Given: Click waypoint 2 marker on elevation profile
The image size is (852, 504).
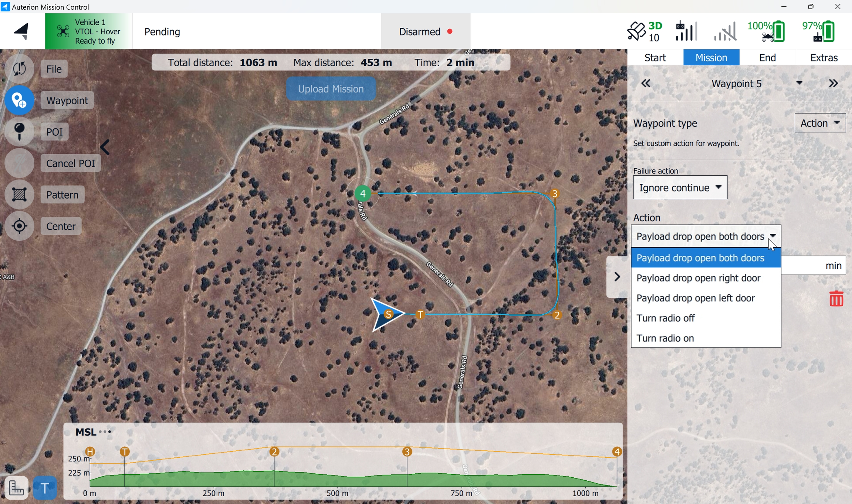Looking at the screenshot, I should point(274,451).
